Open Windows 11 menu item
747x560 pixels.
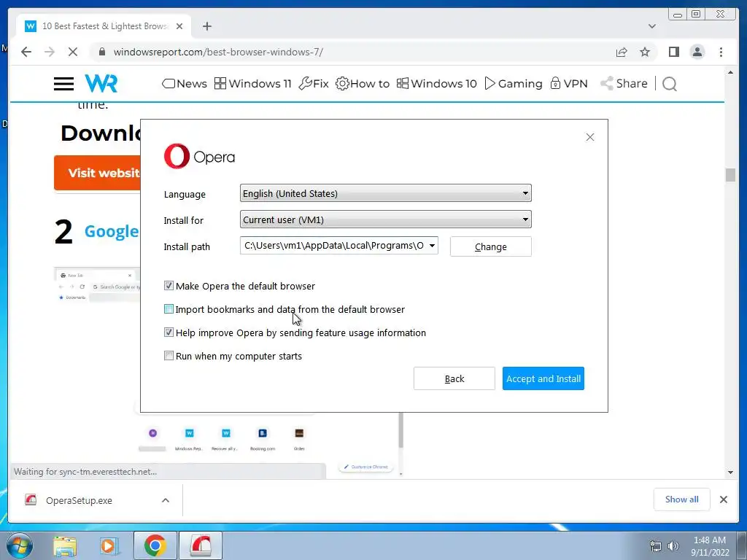click(x=252, y=84)
